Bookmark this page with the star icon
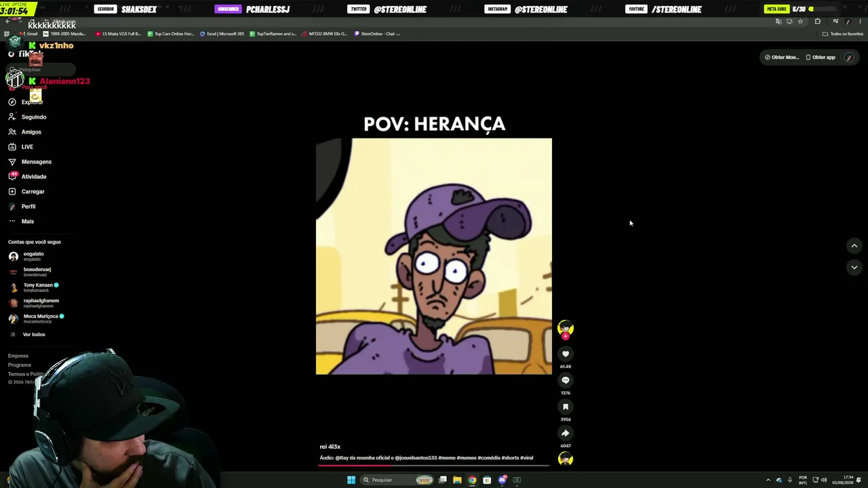 point(800,22)
